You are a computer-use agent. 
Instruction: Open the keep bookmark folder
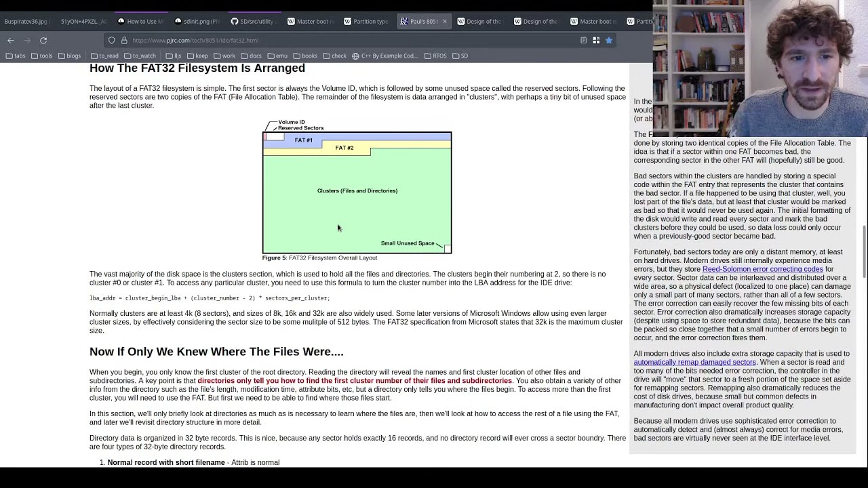pyautogui.click(x=197, y=56)
